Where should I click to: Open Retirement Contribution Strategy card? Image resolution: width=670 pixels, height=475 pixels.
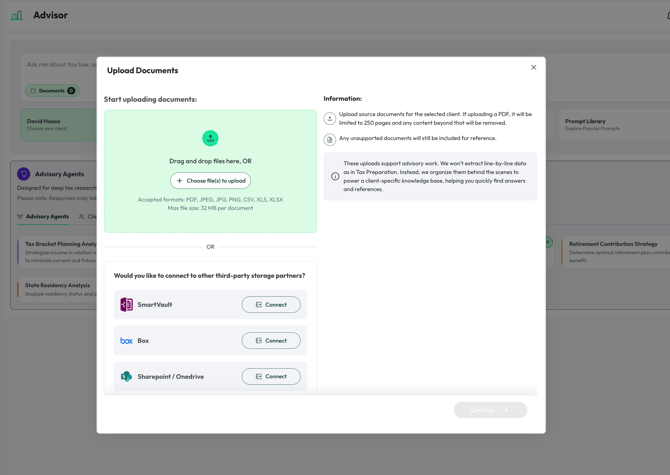click(x=615, y=252)
